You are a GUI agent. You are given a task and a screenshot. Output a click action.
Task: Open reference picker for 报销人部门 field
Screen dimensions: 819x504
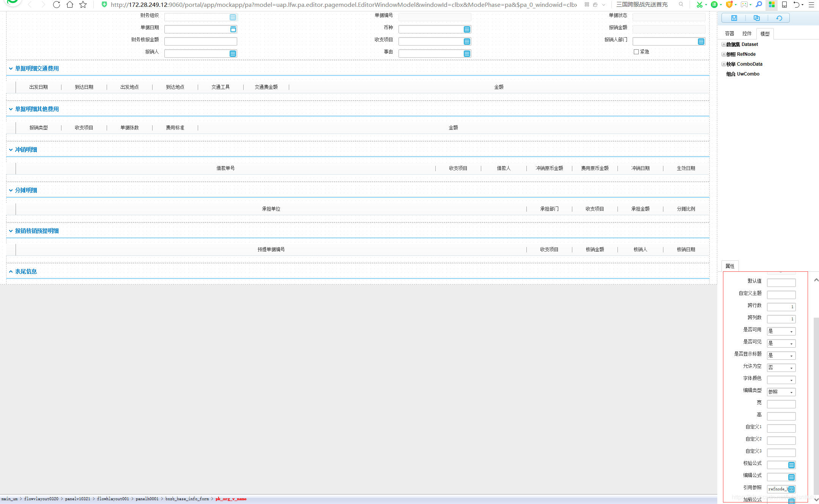pyautogui.click(x=701, y=42)
